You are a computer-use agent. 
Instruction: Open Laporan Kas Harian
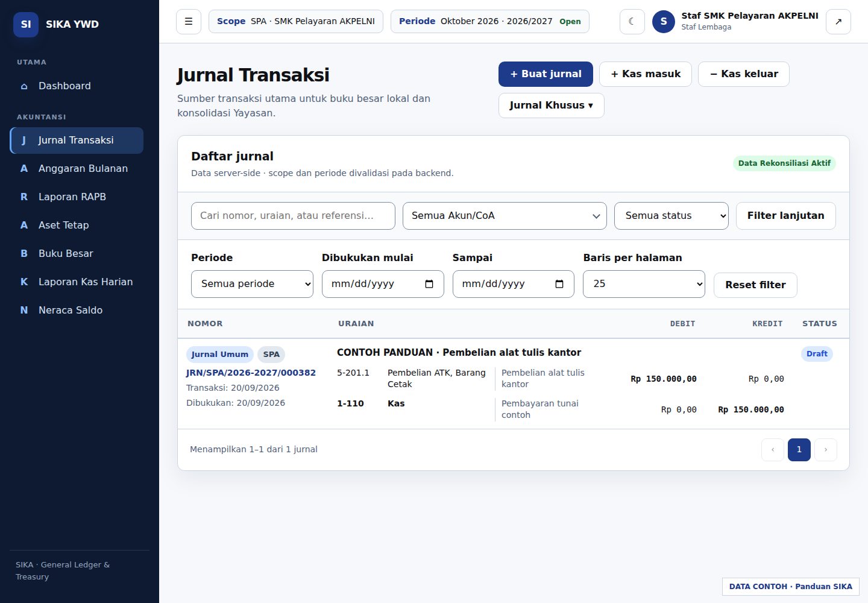pos(77,282)
